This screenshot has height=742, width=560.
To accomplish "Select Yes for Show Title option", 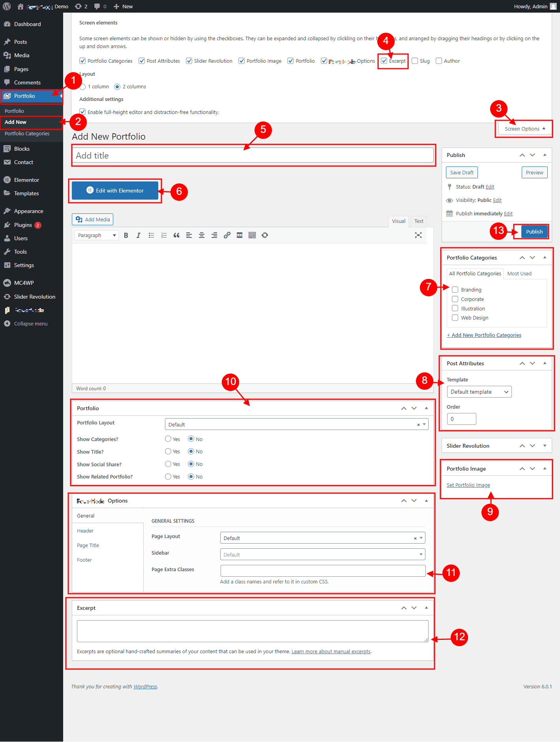I will click(168, 451).
